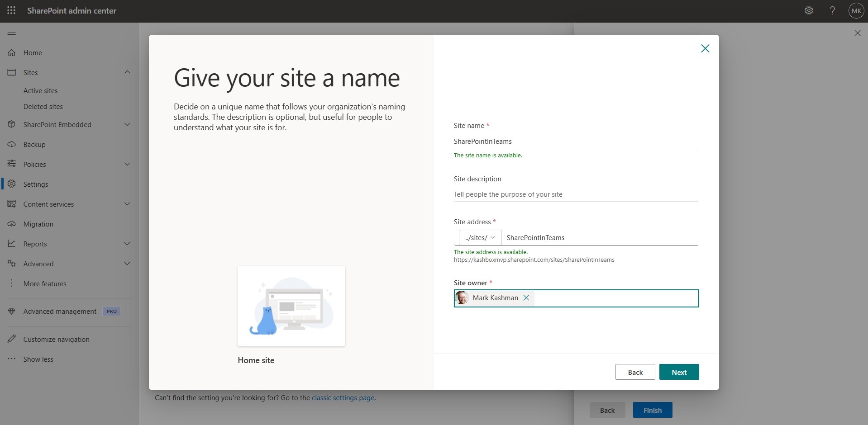Click the PRO badge
The height and width of the screenshot is (425, 868).
click(x=111, y=311)
